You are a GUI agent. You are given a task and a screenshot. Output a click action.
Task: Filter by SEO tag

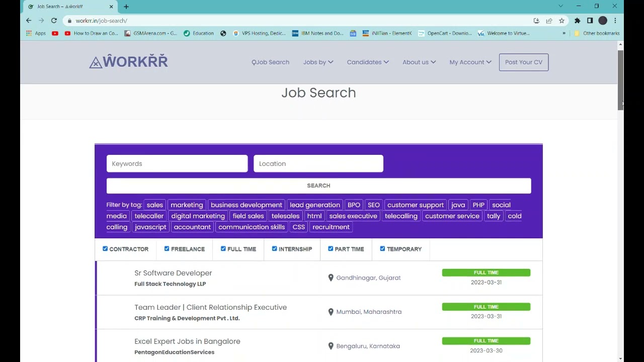pos(373,205)
